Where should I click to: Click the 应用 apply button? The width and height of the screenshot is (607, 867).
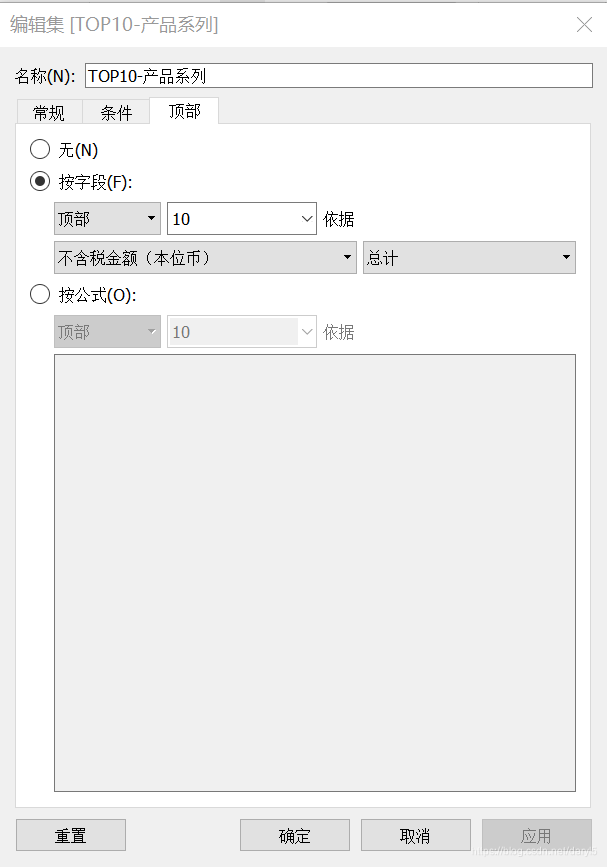coord(537,835)
